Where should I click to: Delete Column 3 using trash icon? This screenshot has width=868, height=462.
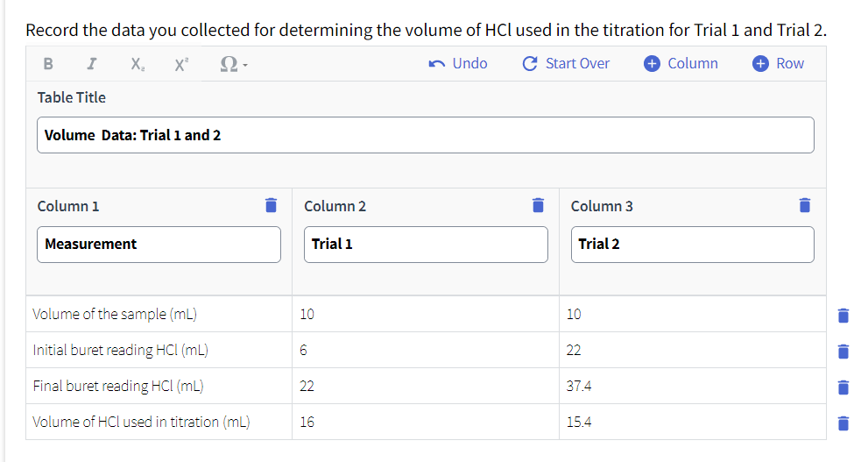(805, 205)
